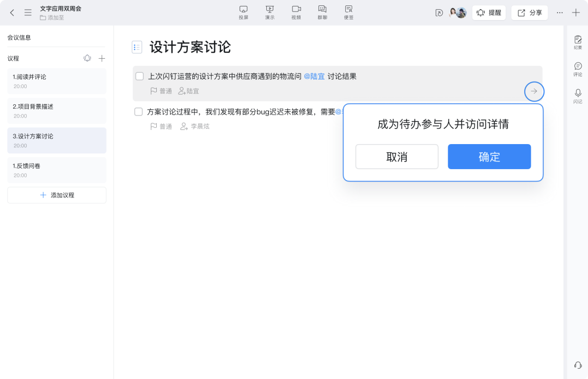
Task: Click 普通 priority flag on first todo
Action: click(161, 91)
